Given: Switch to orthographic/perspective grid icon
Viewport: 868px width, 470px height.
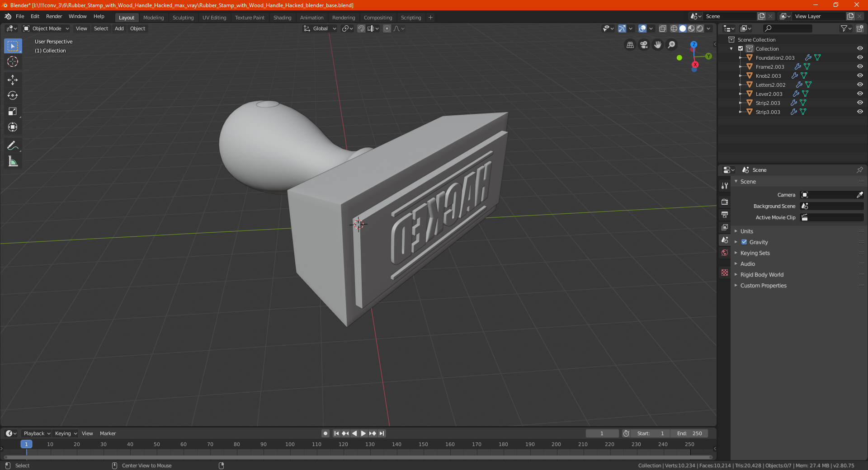Looking at the screenshot, I should [630, 45].
